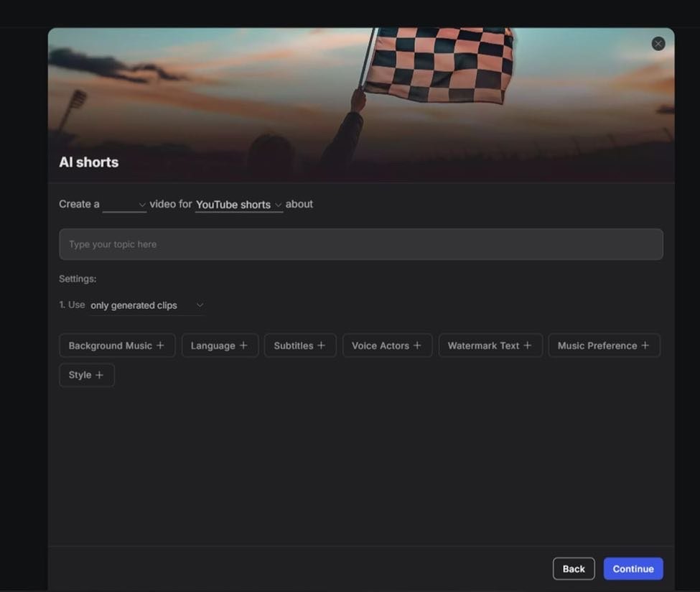The image size is (700, 592).
Task: Go back with the Back button
Action: point(573,569)
